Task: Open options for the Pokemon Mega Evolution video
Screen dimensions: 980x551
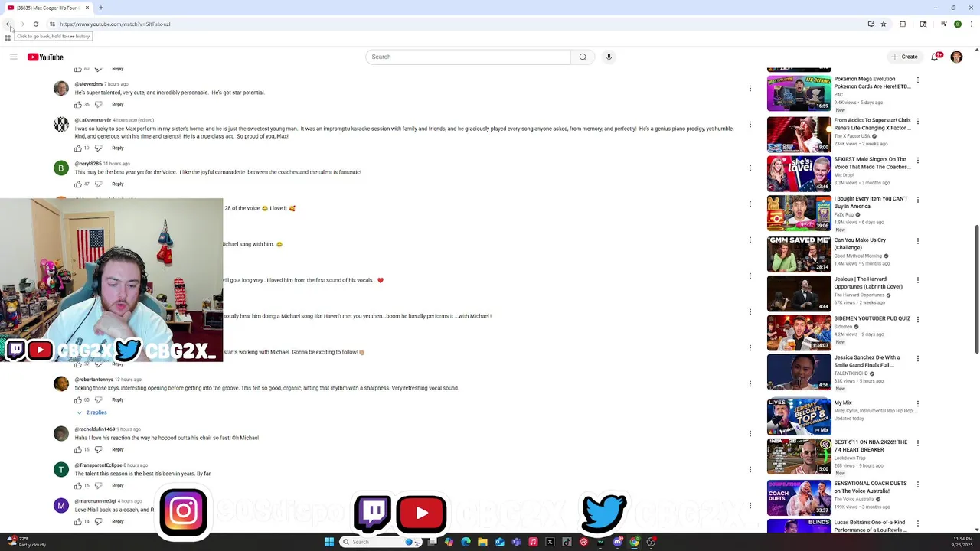Action: 917,80
